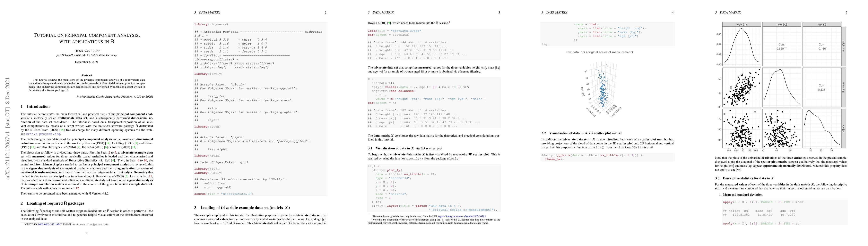Click citation [8] after Hotelling (1933)
868x246 pixels.
(137, 143)
